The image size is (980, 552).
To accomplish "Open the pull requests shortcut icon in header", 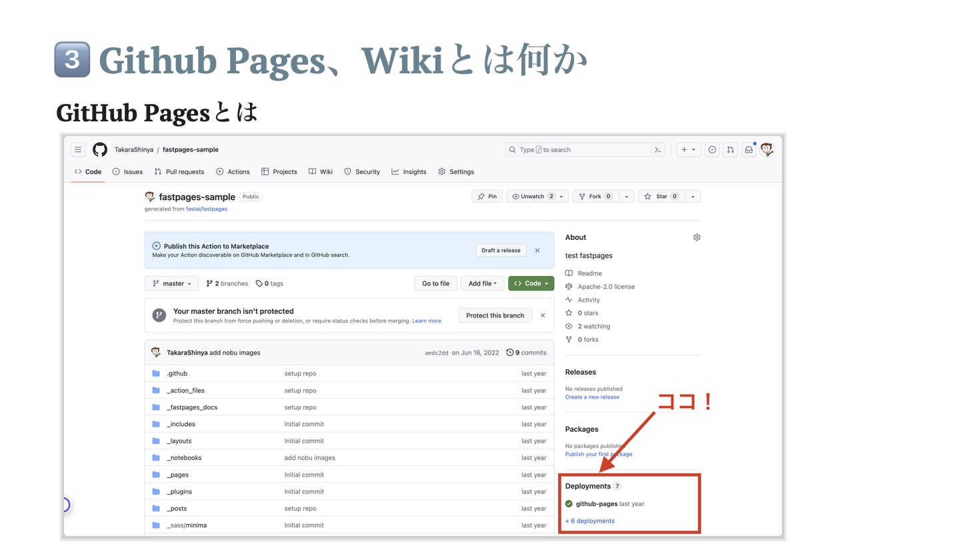I will [x=731, y=150].
